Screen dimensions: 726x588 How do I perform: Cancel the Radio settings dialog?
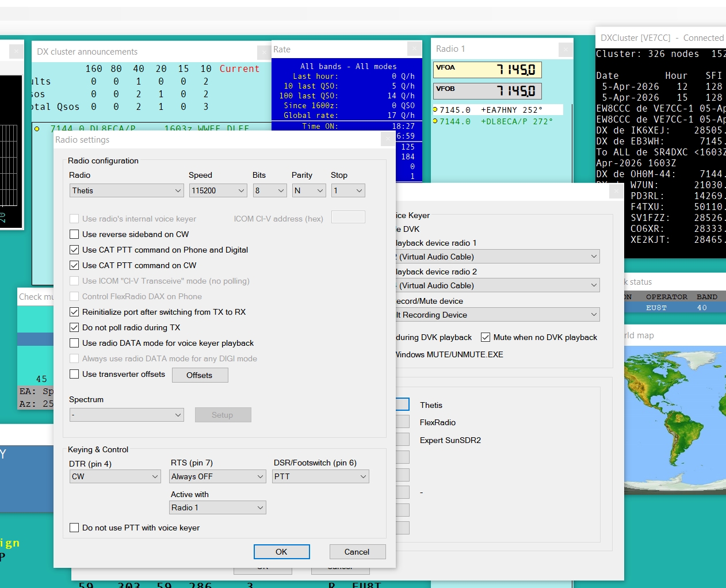point(357,552)
